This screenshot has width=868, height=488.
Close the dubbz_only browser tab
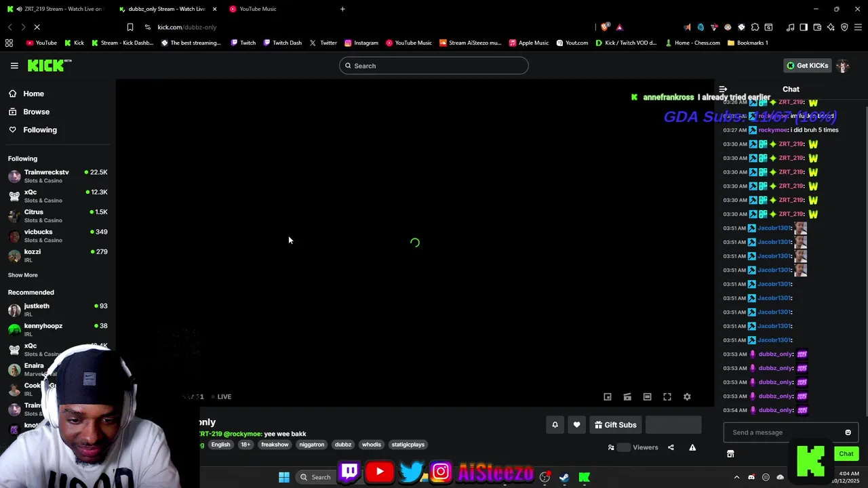coord(215,9)
